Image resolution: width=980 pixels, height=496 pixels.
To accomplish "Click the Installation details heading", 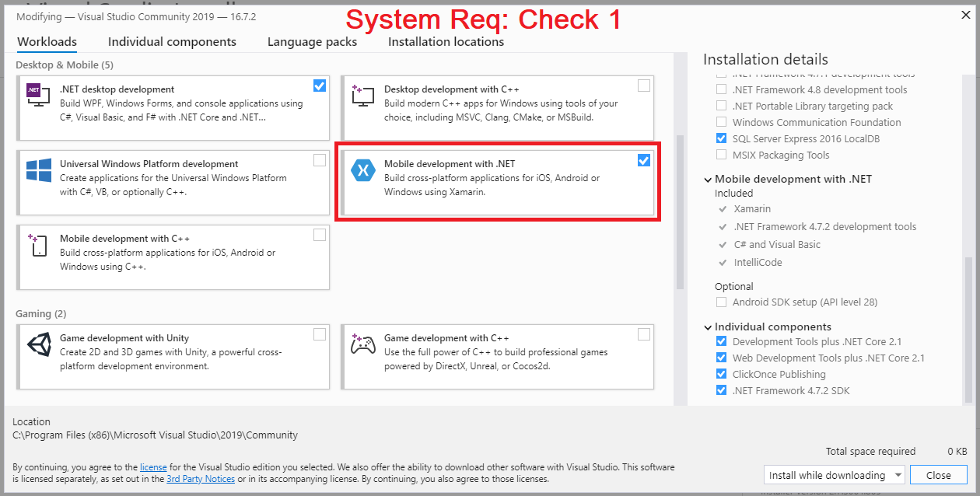I will click(x=765, y=59).
